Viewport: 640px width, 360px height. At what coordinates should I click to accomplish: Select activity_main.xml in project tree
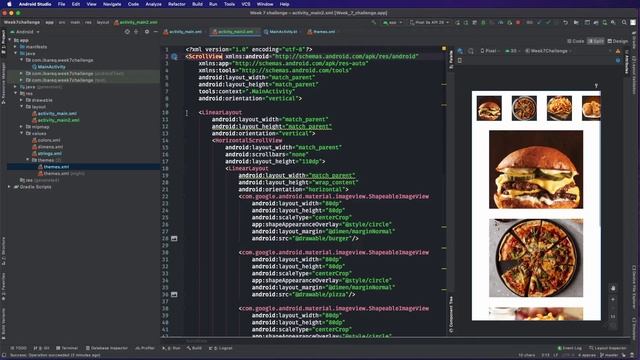coord(54,113)
